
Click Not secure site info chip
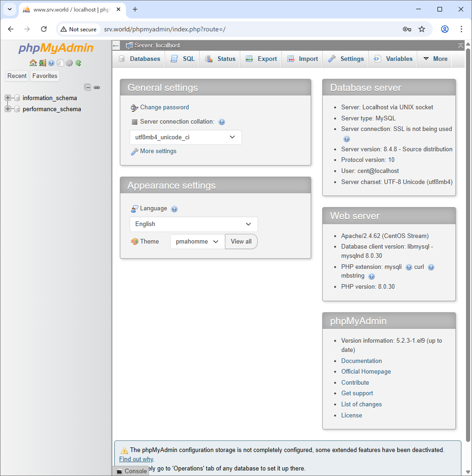(78, 29)
